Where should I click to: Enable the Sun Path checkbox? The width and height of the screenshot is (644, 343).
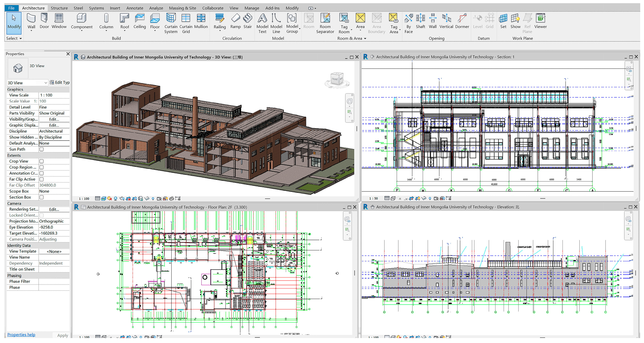coord(42,149)
